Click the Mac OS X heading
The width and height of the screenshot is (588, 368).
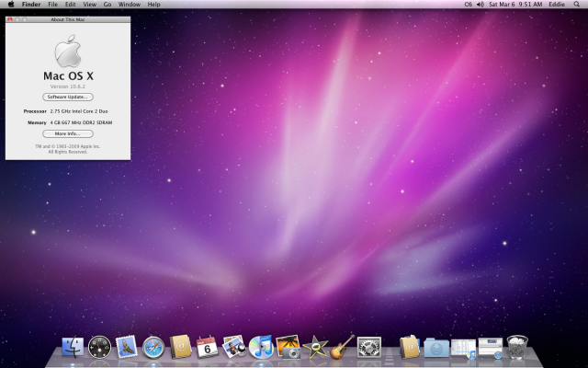(68, 75)
